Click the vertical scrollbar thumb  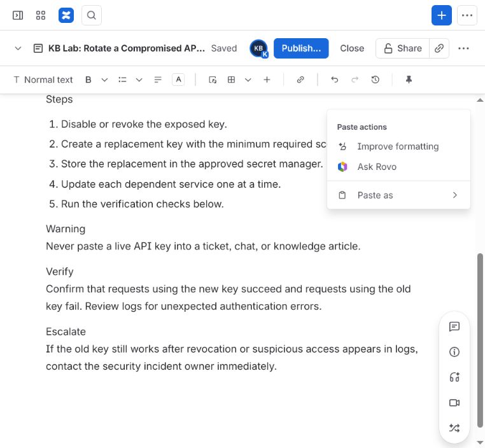click(480, 340)
